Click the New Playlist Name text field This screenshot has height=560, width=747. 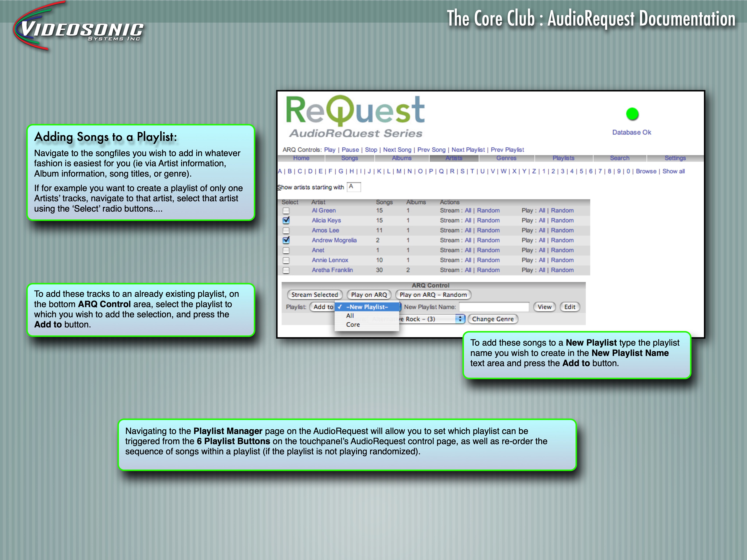coord(494,307)
